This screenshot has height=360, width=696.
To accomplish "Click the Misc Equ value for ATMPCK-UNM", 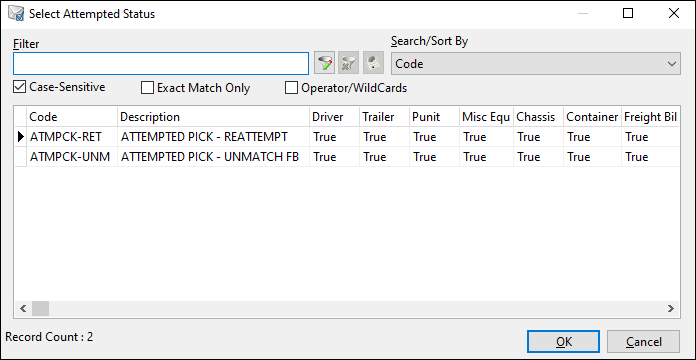I will point(486,157).
